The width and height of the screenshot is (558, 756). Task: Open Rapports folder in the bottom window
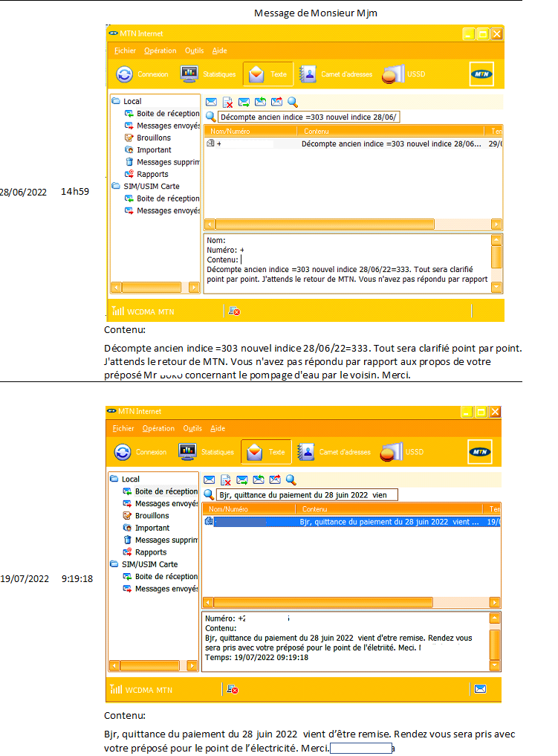pos(150,552)
